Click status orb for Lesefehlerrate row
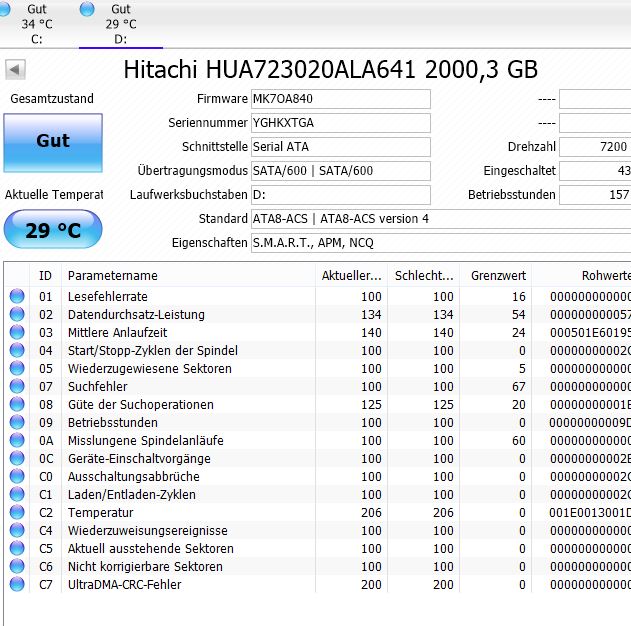 coord(17,296)
